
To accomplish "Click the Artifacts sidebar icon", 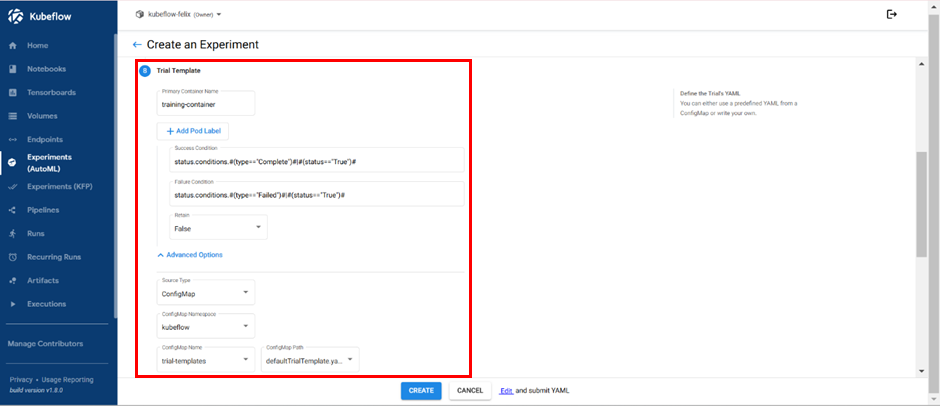I will [x=13, y=281].
